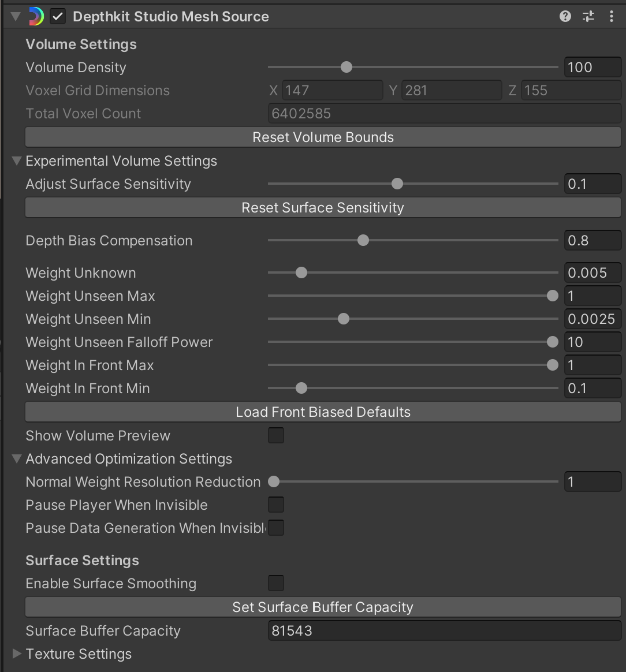This screenshot has height=672, width=626.
Task: Click the Weight Unknown value field
Action: (x=593, y=272)
